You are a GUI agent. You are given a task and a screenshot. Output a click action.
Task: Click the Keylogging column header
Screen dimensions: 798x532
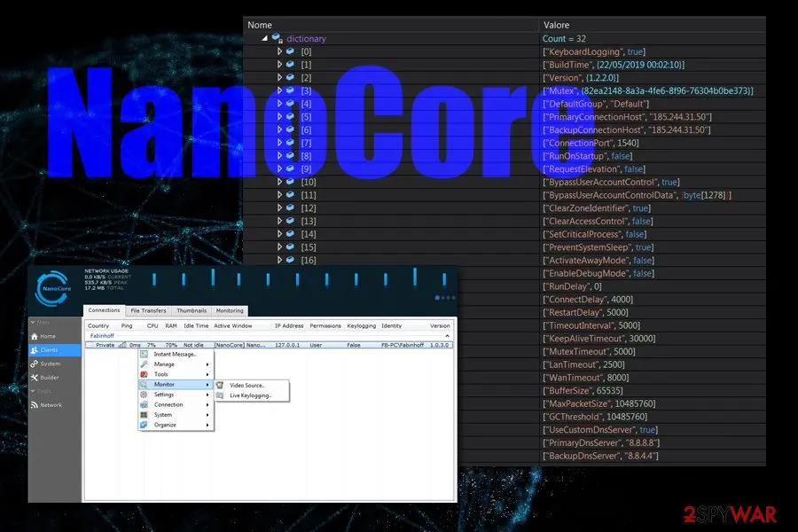[x=362, y=325]
